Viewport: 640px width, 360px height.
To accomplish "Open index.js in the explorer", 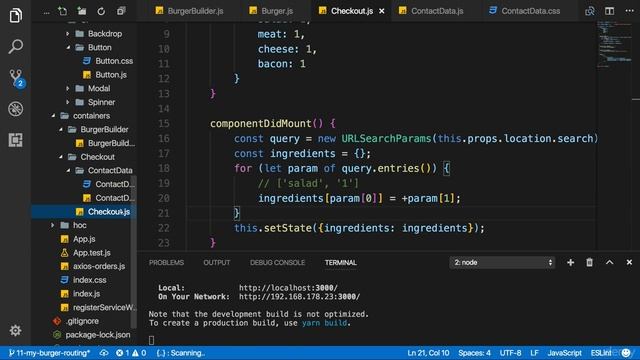I will [80, 293].
